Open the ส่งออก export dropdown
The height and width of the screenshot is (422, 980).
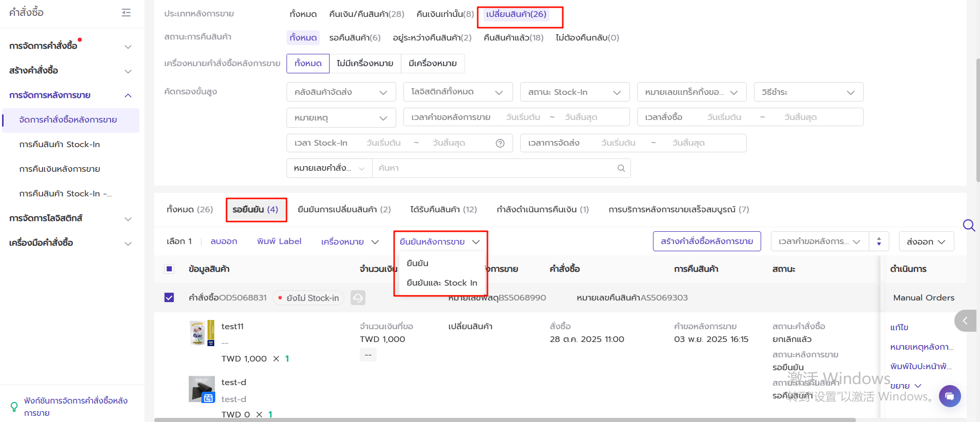pos(926,242)
